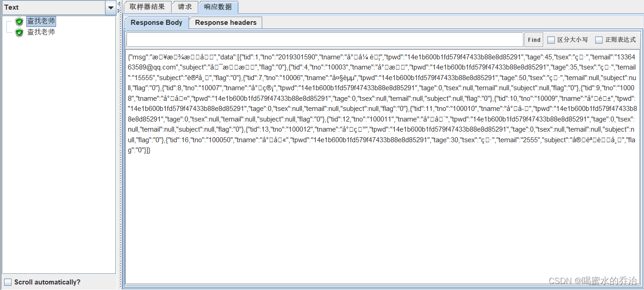Click green shield icon of second 查找老师
The width and height of the screenshot is (644, 290).
19,33
